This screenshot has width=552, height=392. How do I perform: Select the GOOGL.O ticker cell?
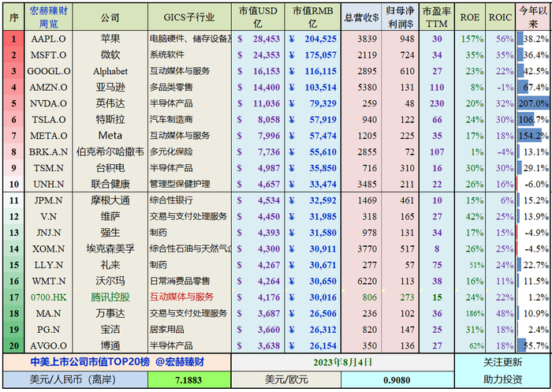coord(49,71)
